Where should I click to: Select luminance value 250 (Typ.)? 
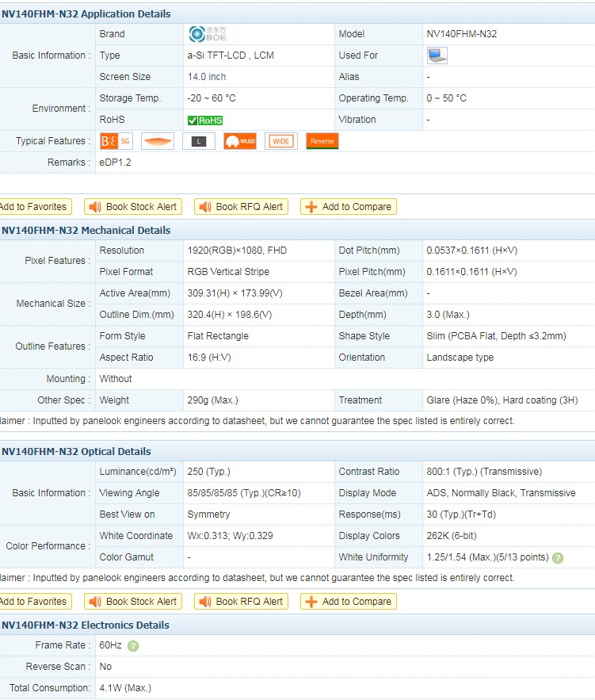(x=208, y=472)
